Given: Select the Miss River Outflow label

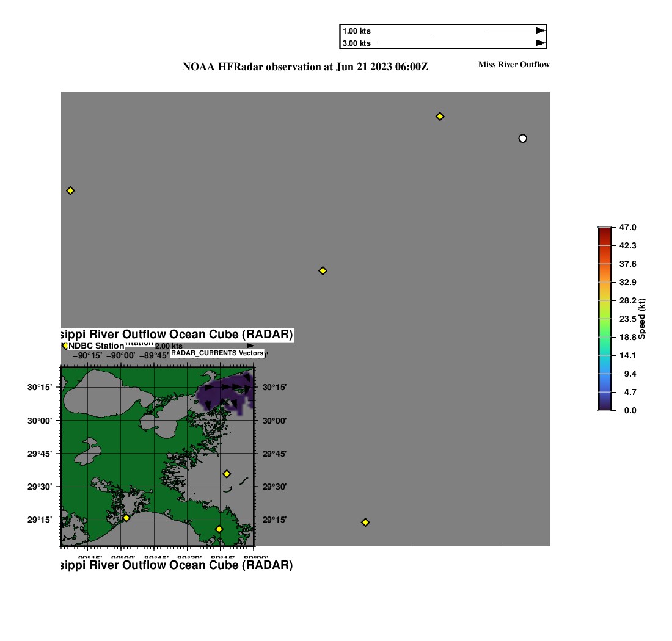Looking at the screenshot, I should 513,64.
